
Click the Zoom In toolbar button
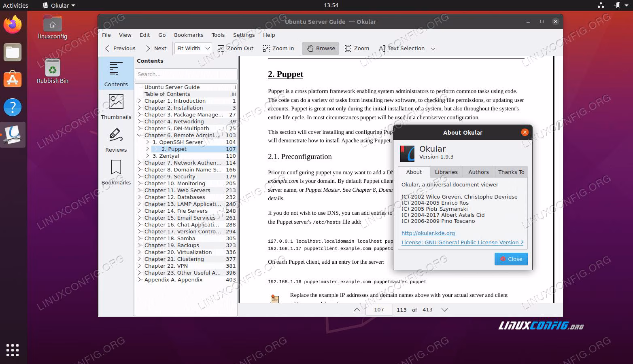click(x=278, y=49)
